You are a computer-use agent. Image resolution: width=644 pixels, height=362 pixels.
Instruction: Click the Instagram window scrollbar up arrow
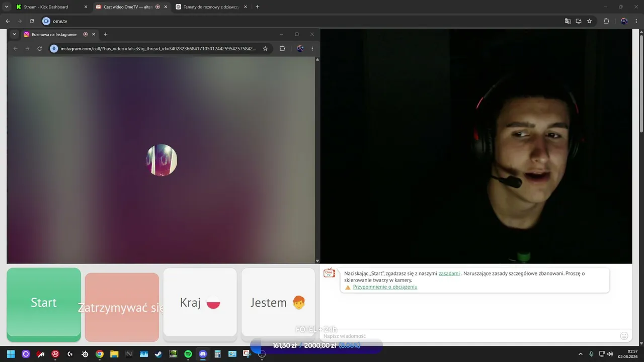[x=317, y=59]
